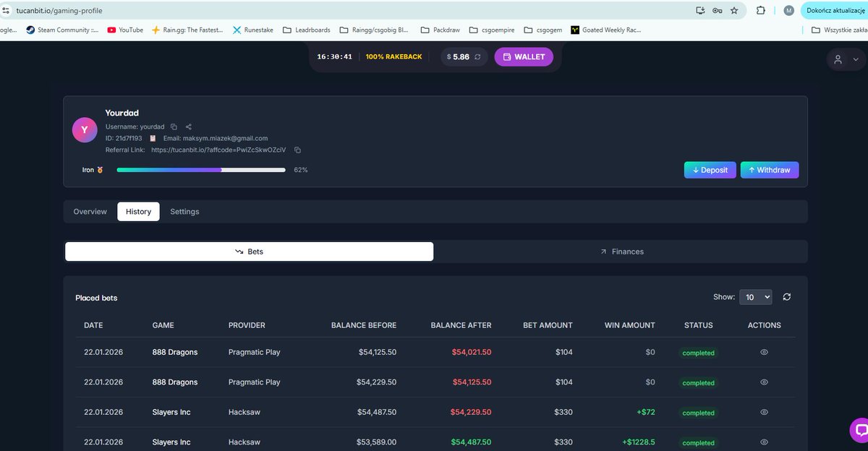Open the Goated Weekly Race bookmark

[606, 30]
